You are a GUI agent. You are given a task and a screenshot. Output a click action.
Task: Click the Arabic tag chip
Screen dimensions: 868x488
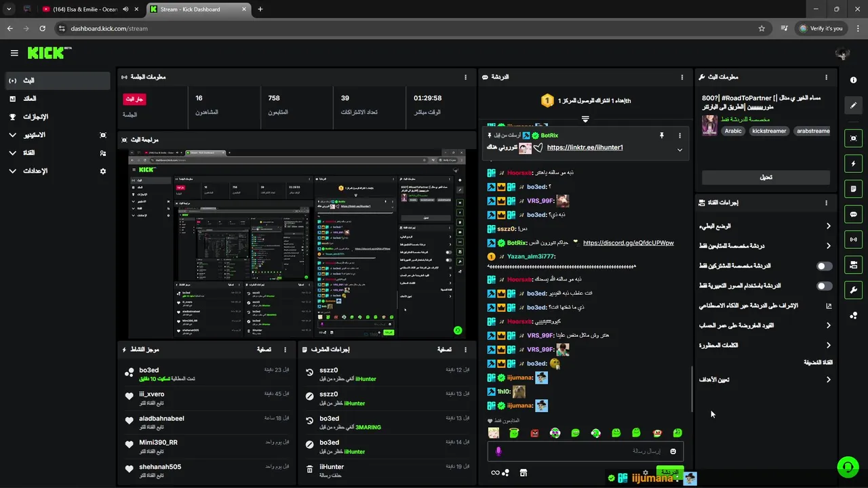(x=733, y=131)
